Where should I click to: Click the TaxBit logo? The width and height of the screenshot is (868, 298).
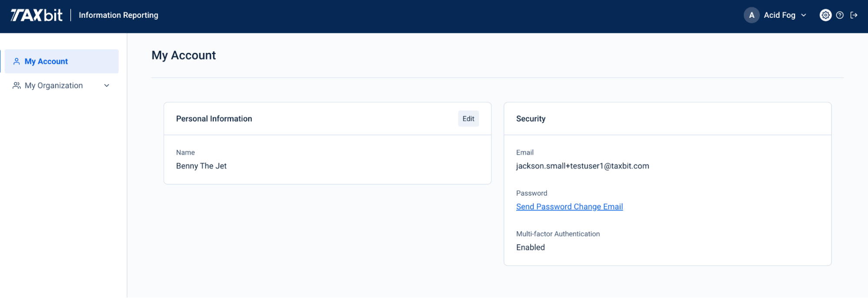tap(36, 15)
